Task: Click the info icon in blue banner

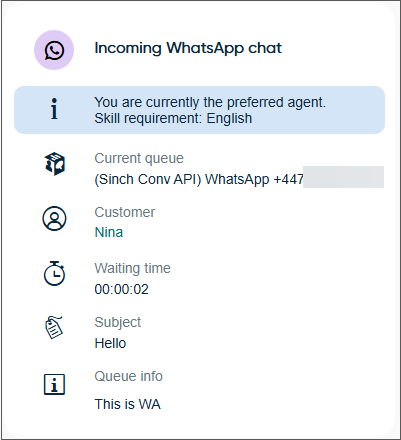Action: 54,109
